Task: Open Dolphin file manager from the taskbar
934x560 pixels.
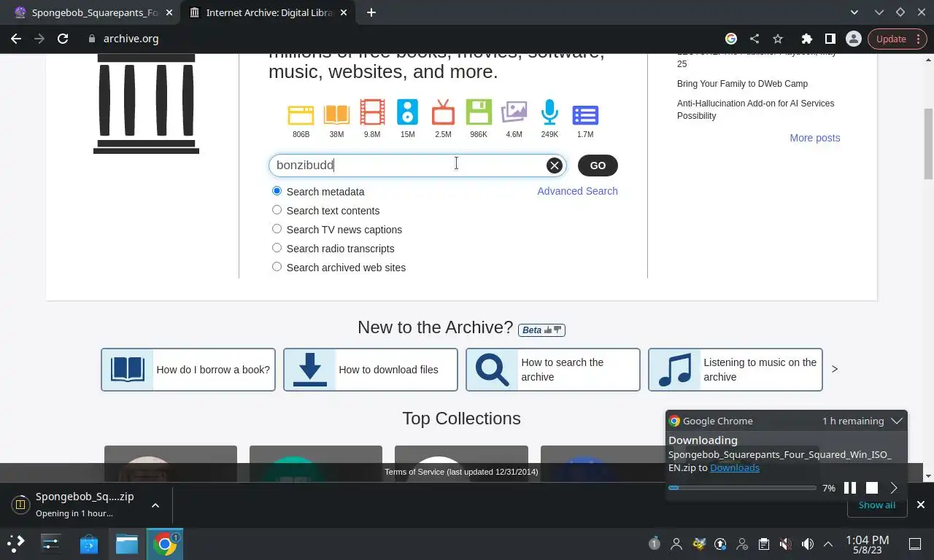Action: pyautogui.click(x=127, y=544)
